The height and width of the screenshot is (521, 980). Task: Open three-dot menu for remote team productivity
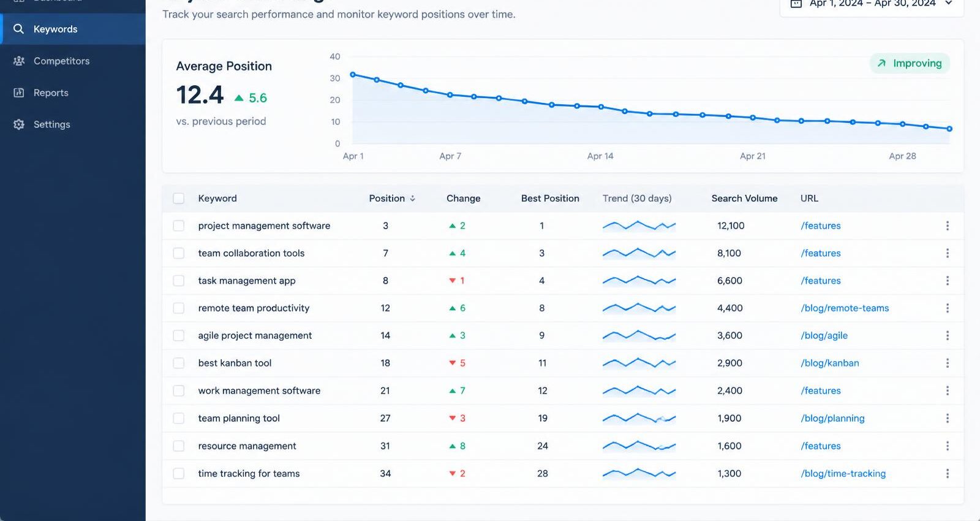coord(947,308)
